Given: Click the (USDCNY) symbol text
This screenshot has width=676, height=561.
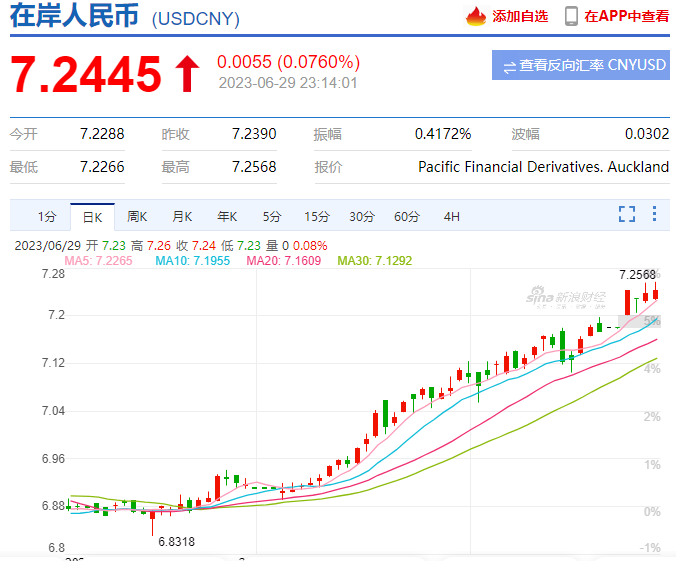Looking at the screenshot, I should (x=196, y=19).
